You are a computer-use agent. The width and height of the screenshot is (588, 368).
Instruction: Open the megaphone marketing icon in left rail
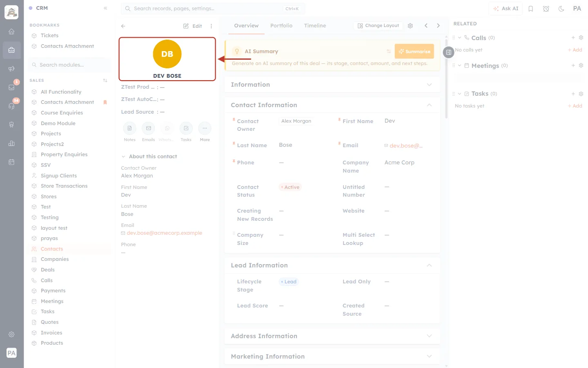[x=11, y=69]
